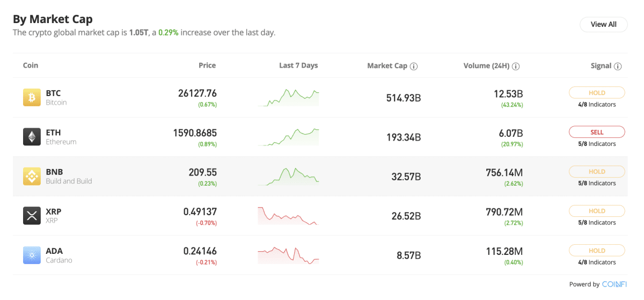Click the (-0.70%) XRP price change
644x300 pixels.
click(x=206, y=223)
